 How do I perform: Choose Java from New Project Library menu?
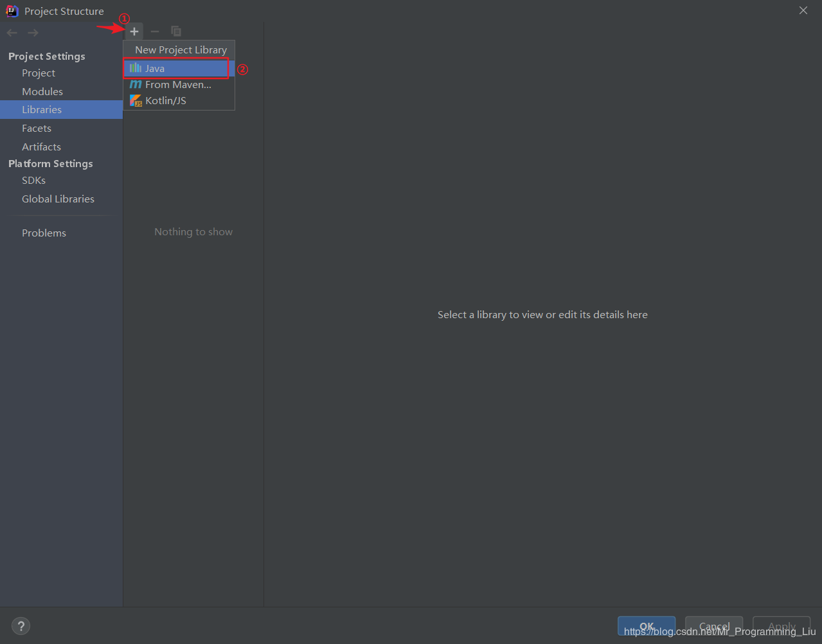(179, 68)
